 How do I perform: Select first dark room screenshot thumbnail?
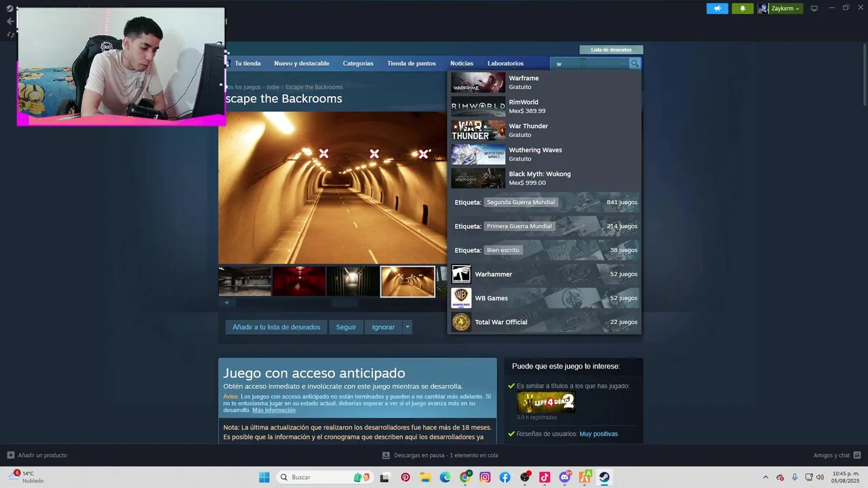pyautogui.click(x=245, y=281)
